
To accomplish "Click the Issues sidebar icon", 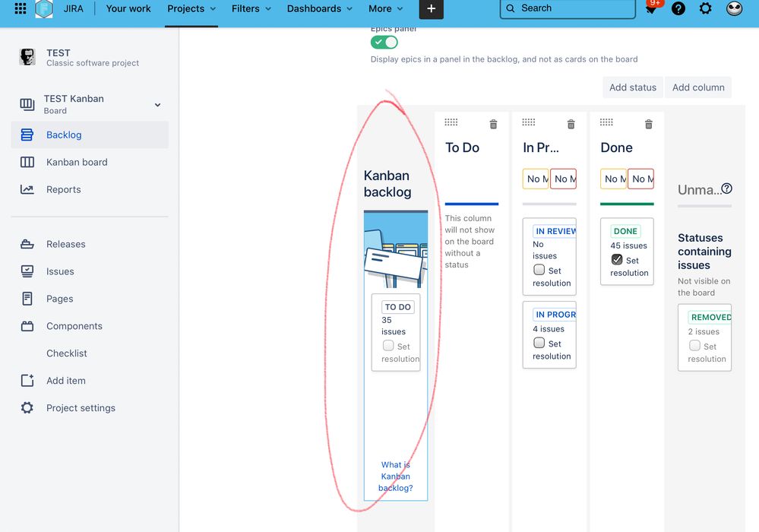I will click(27, 271).
